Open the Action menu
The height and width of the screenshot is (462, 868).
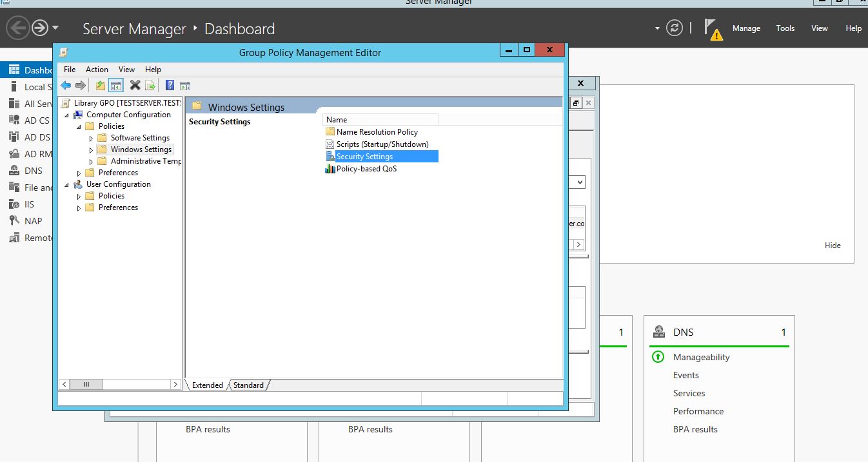click(x=97, y=70)
